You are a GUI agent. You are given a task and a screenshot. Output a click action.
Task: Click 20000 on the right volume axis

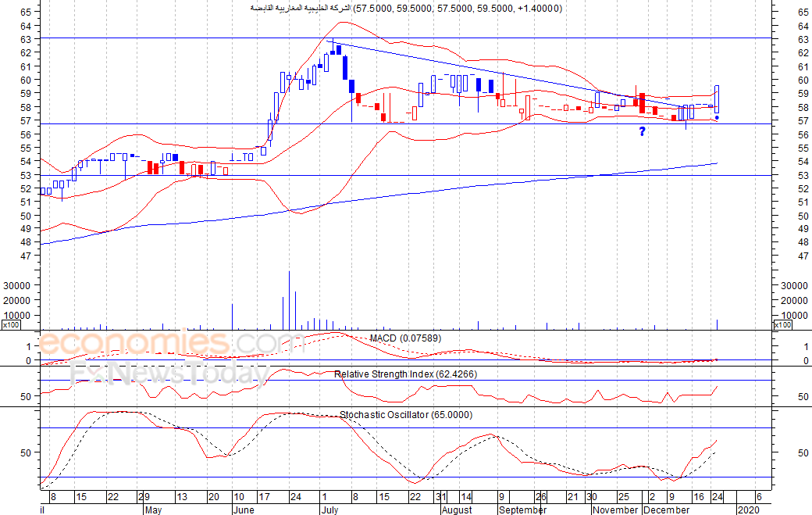coord(794,301)
